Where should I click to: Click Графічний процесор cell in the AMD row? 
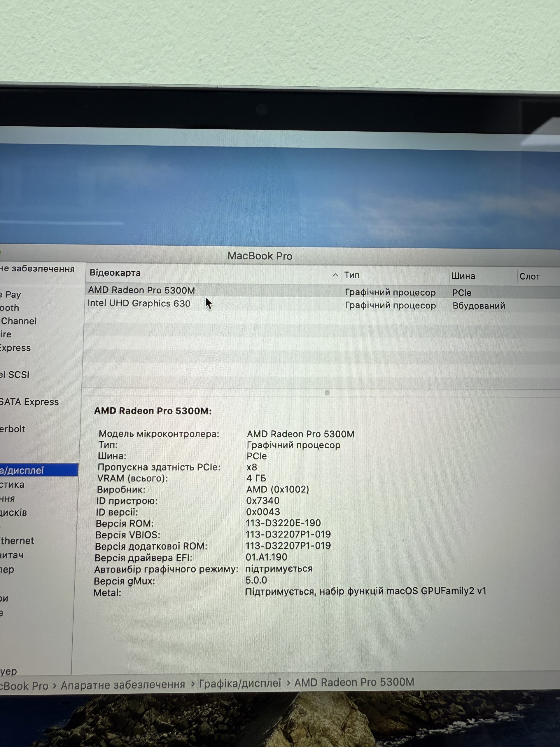(390, 292)
